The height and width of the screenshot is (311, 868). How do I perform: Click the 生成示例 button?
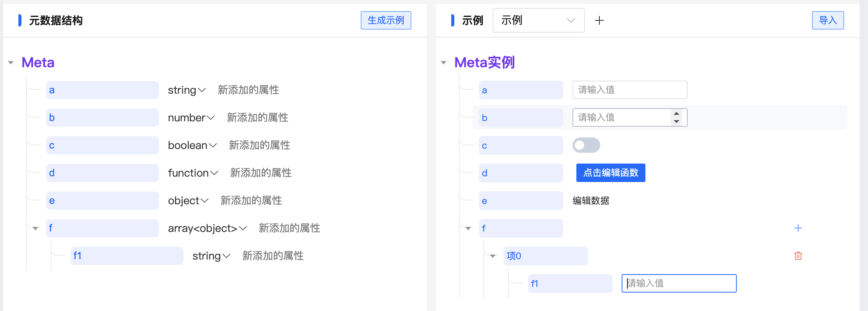pos(386,20)
